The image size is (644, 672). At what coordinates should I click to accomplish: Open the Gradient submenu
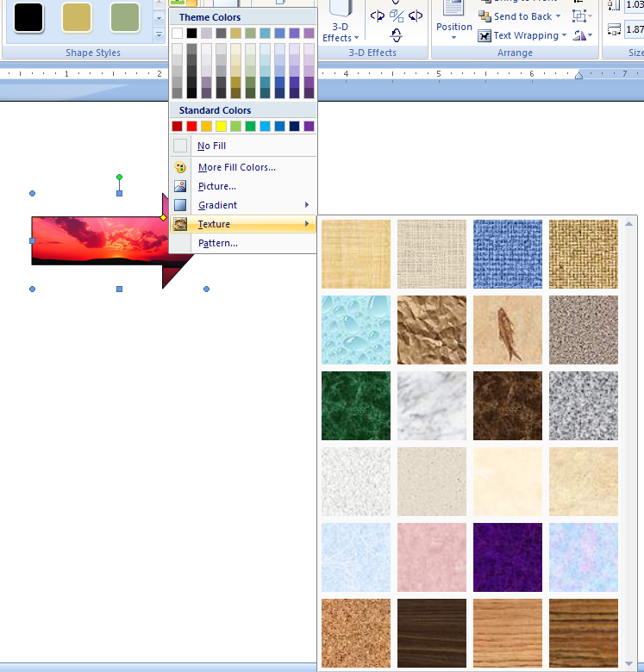tap(243, 205)
